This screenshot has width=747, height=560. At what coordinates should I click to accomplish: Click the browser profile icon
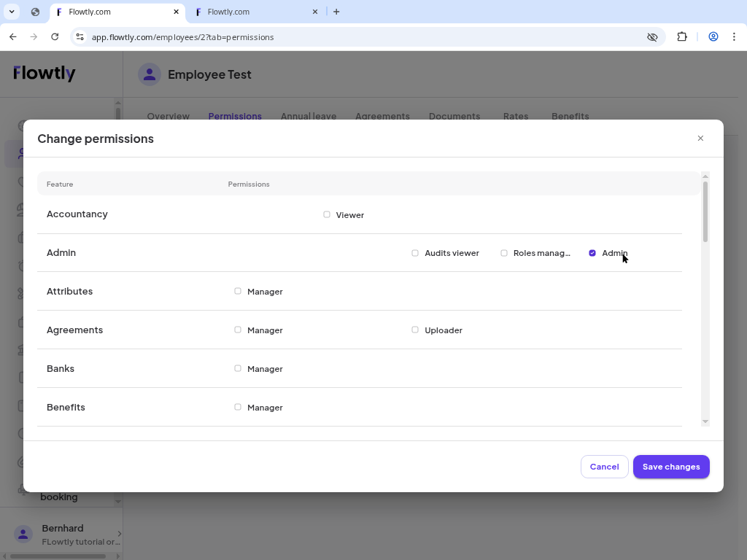coord(713,36)
